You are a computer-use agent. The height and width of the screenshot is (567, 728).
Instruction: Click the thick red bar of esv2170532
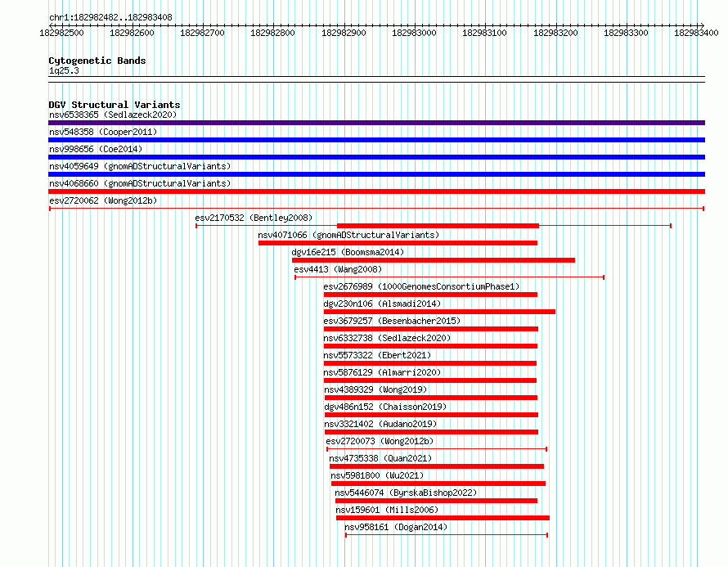(438, 226)
